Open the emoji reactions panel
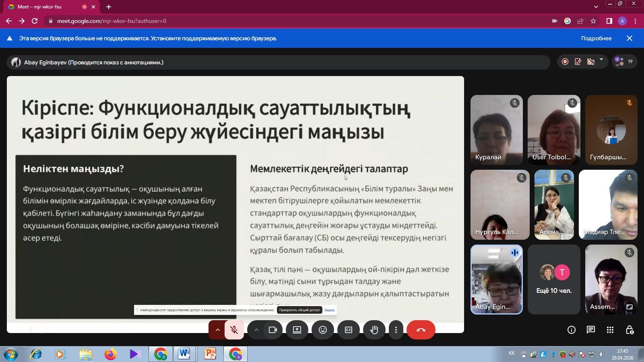644x362 pixels. [322, 330]
